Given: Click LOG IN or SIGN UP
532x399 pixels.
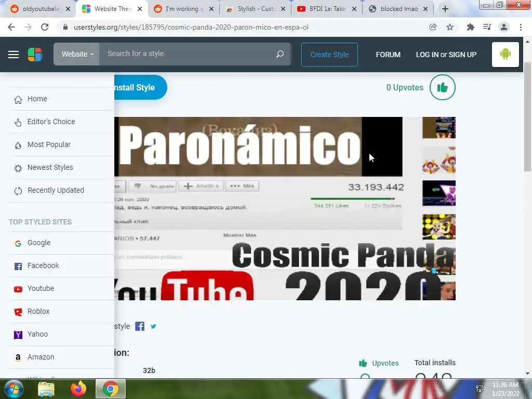Looking at the screenshot, I should (446, 55).
